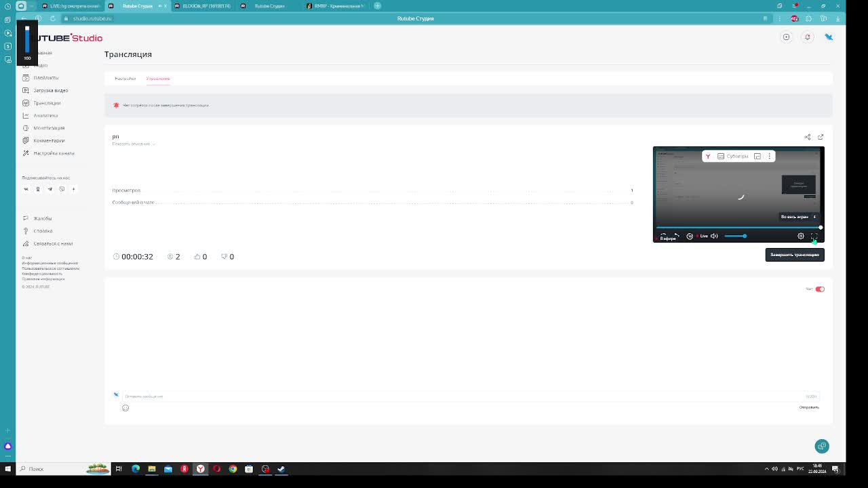This screenshot has width=868, height=488.
Task: Open the Дзен social link icon
Action: click(73, 189)
